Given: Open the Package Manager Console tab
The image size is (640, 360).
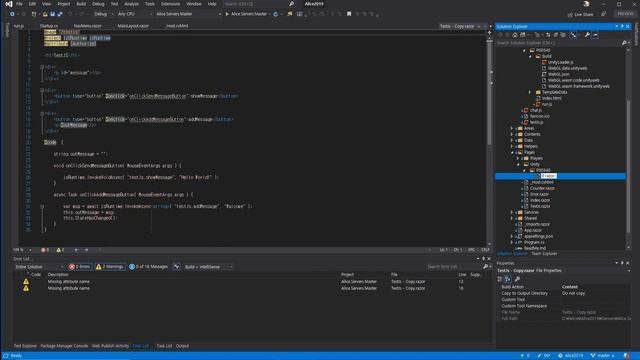Looking at the screenshot, I should point(64,346).
